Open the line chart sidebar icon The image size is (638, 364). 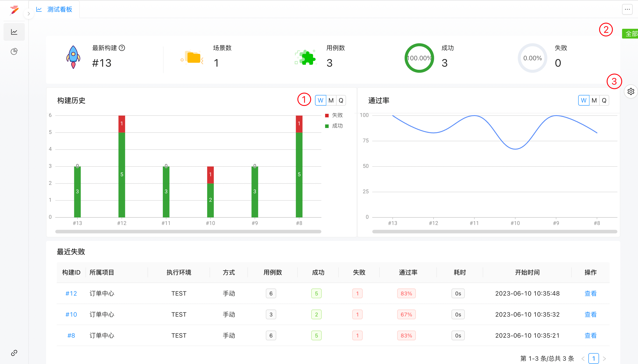pyautogui.click(x=14, y=32)
